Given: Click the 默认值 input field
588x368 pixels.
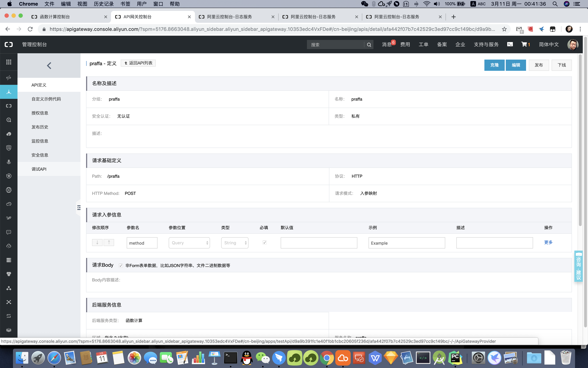Looking at the screenshot, I should (319, 243).
